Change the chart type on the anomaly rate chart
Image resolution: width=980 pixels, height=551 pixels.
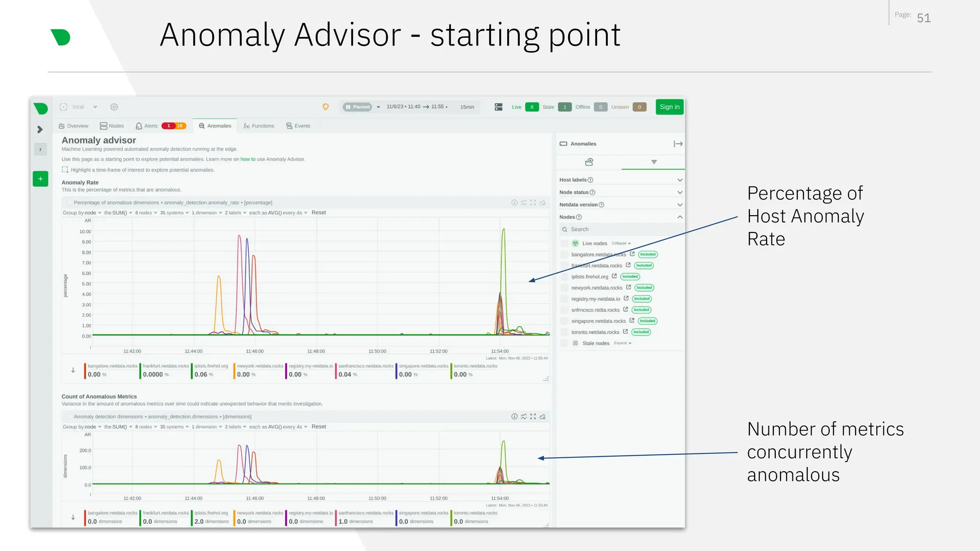(x=524, y=203)
